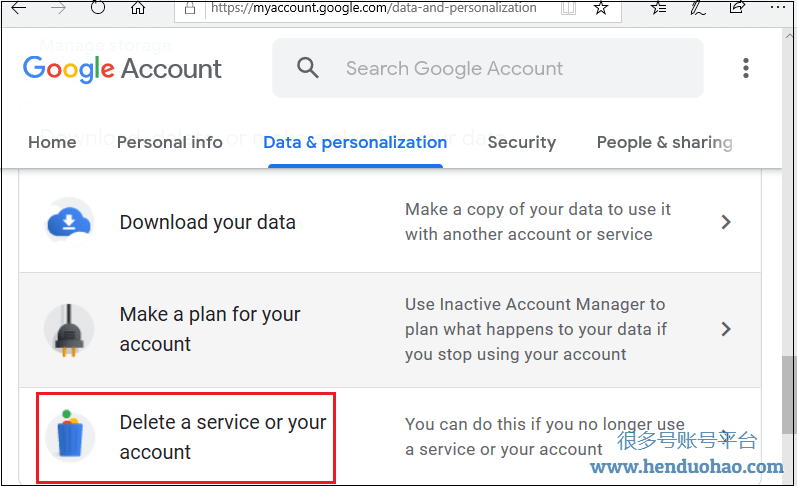The width and height of the screenshot is (797, 486).
Task: Add page to favorites with star icon
Action: click(600, 8)
